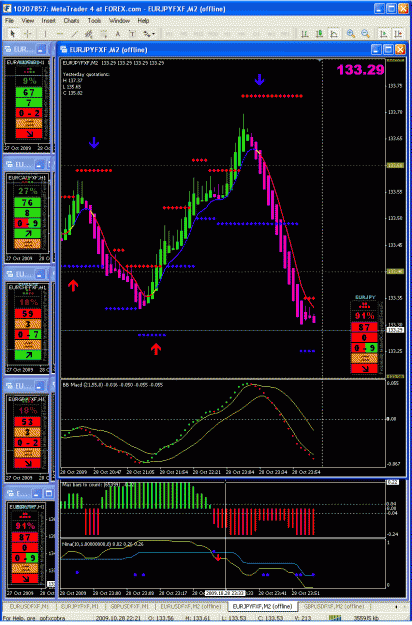Open the Charts menu

pos(71,20)
